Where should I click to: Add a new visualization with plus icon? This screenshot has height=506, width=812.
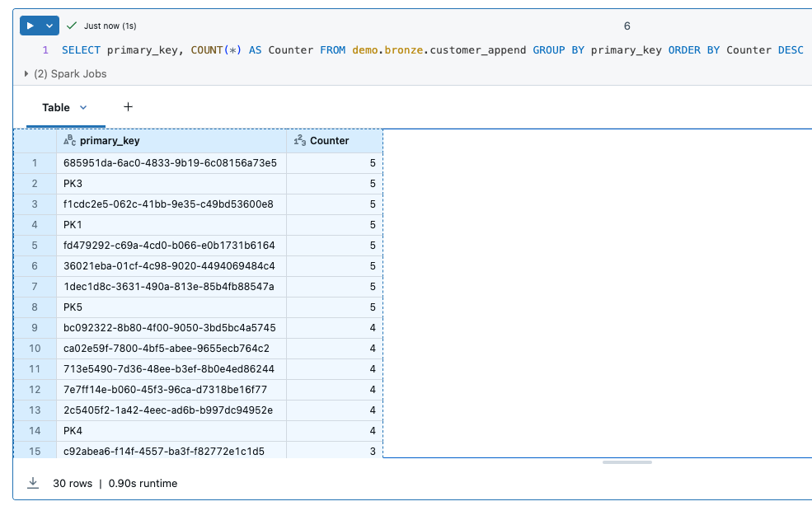pos(128,107)
